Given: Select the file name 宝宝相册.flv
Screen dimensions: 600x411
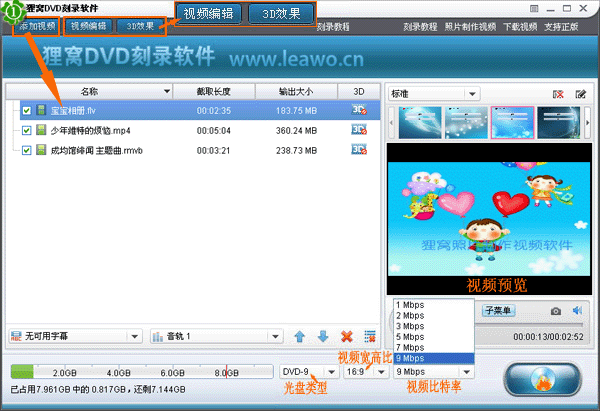Looking at the screenshot, I should pos(73,111).
